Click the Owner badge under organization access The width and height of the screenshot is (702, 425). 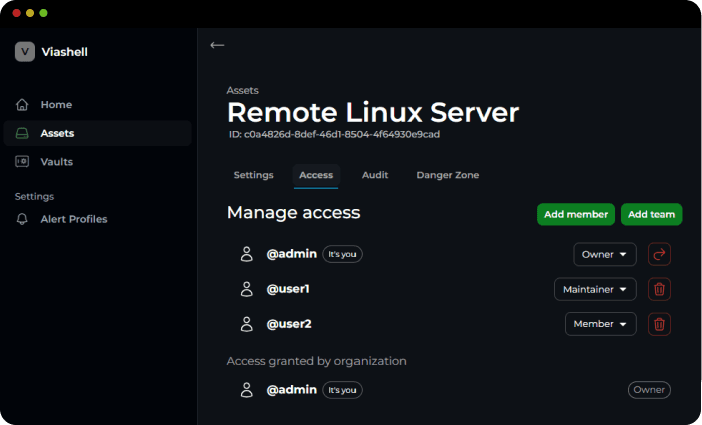point(649,390)
